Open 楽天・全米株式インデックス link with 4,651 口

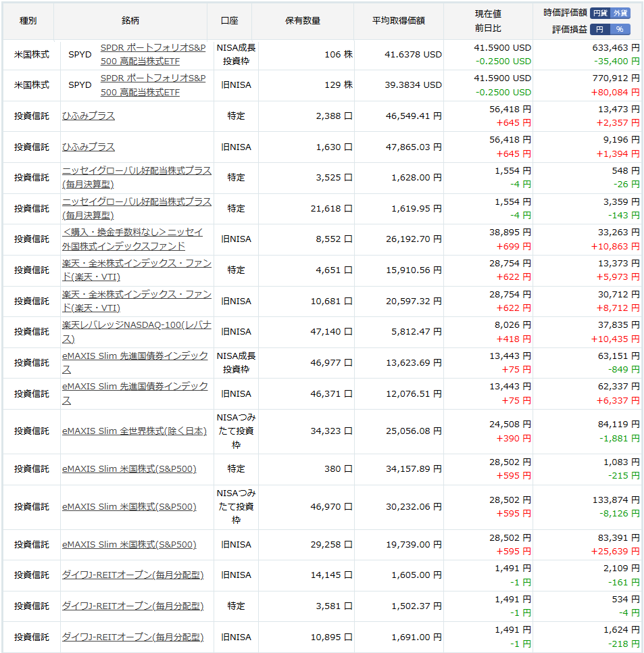(x=137, y=270)
